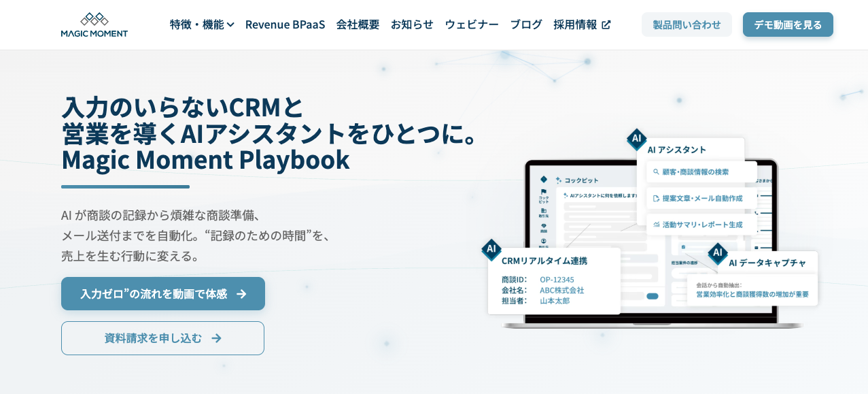Open the 採用情報 external link
The width and height of the screenshot is (868, 394).
(582, 24)
